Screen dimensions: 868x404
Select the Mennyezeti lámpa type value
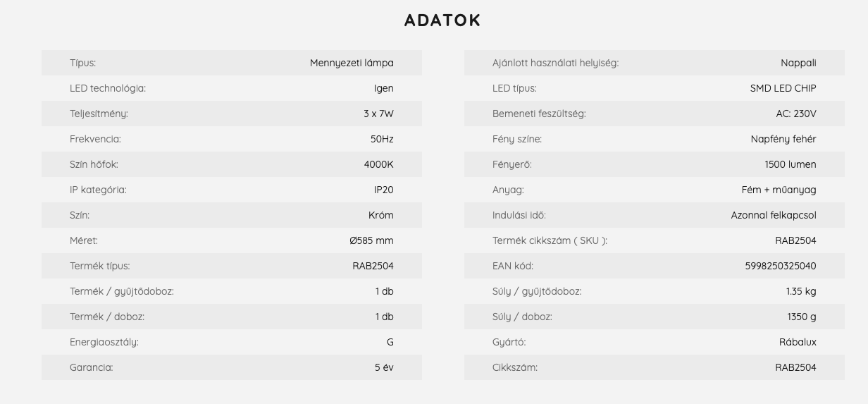352,63
